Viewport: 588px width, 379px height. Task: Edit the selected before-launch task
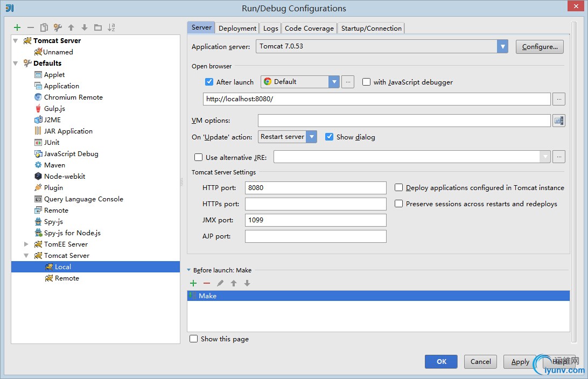[220, 283]
